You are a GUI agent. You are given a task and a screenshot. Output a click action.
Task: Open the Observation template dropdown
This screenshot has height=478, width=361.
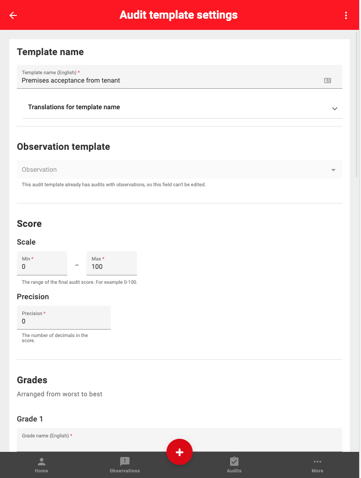(x=179, y=170)
